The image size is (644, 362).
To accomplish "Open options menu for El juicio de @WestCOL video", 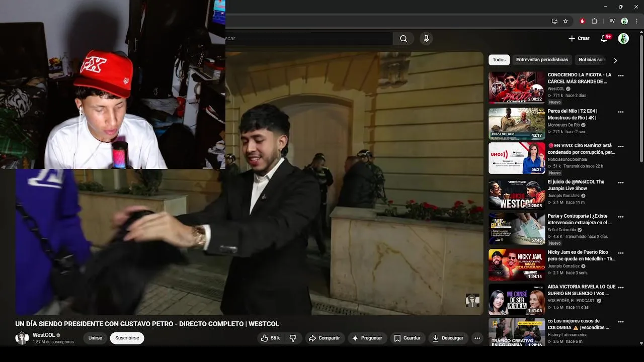I will pos(621,183).
